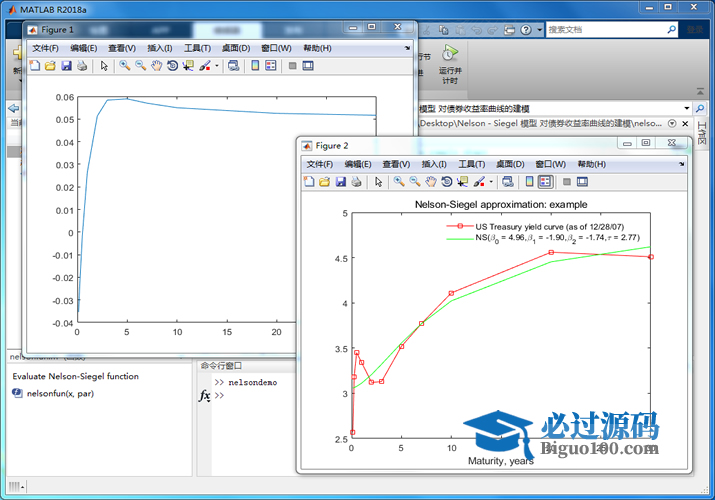715x500 pixels.
Task: Activate Brush data tool in Figure 1
Action: [205, 66]
